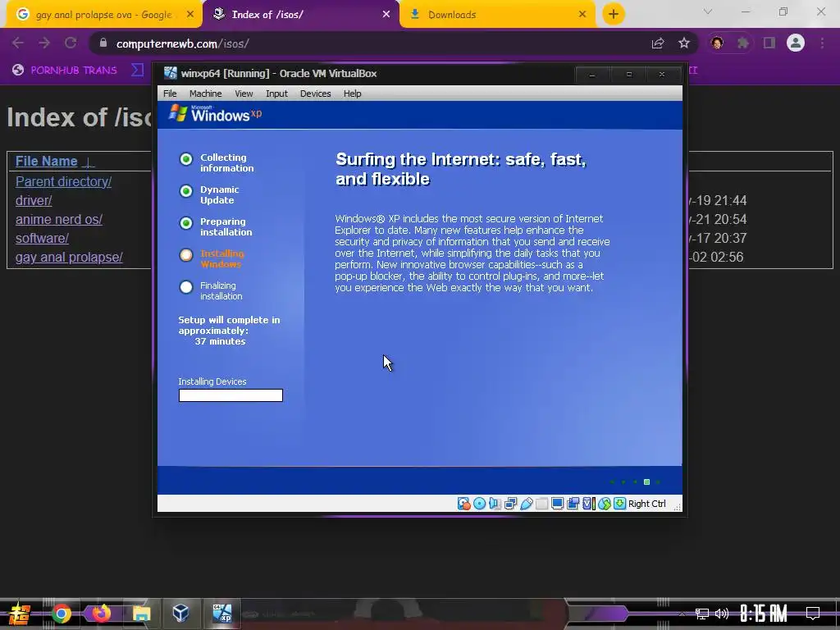This screenshot has width=840, height=630.
Task: Click the shared folders indicator in VirtualBox status bar
Action: pyautogui.click(x=541, y=504)
